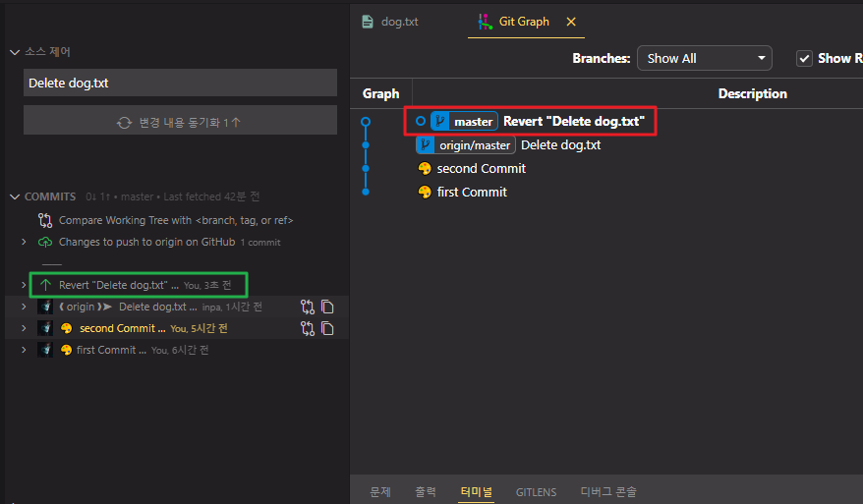
Task: Click compare icon on Delete dog.txt row
Action: [308, 307]
